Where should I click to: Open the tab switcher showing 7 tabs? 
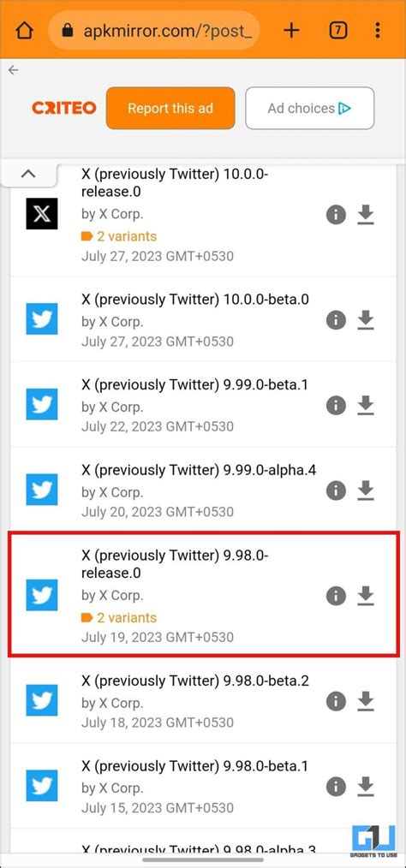coord(337,31)
